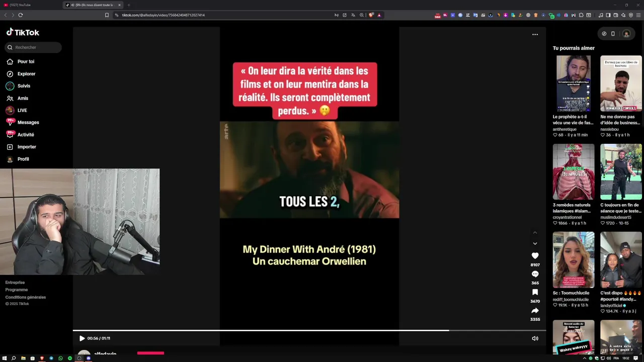This screenshot has width=644, height=362.
Task: Open the mobile app icon in header
Action: coord(613,34)
